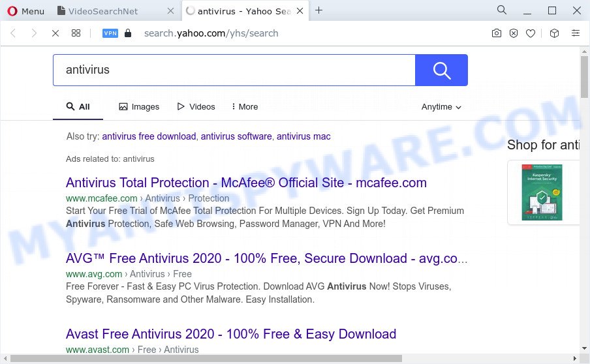
Task: Stop page loading with X button
Action: [x=55, y=33]
